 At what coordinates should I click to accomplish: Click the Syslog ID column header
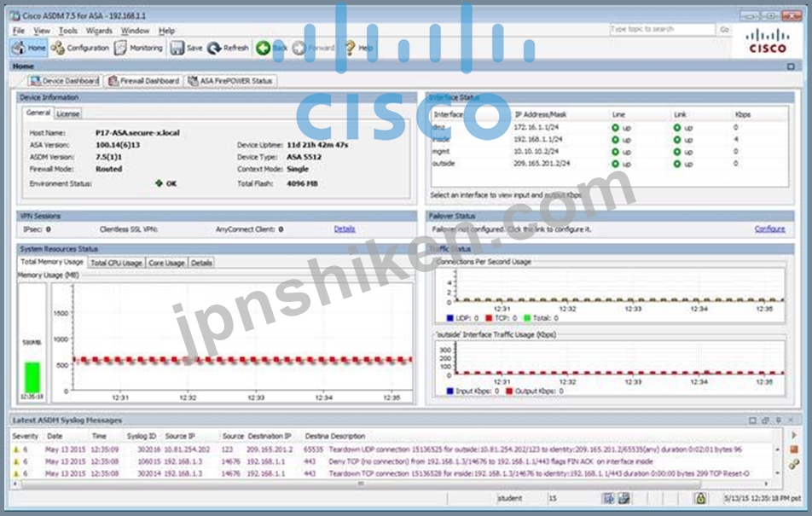(x=142, y=436)
